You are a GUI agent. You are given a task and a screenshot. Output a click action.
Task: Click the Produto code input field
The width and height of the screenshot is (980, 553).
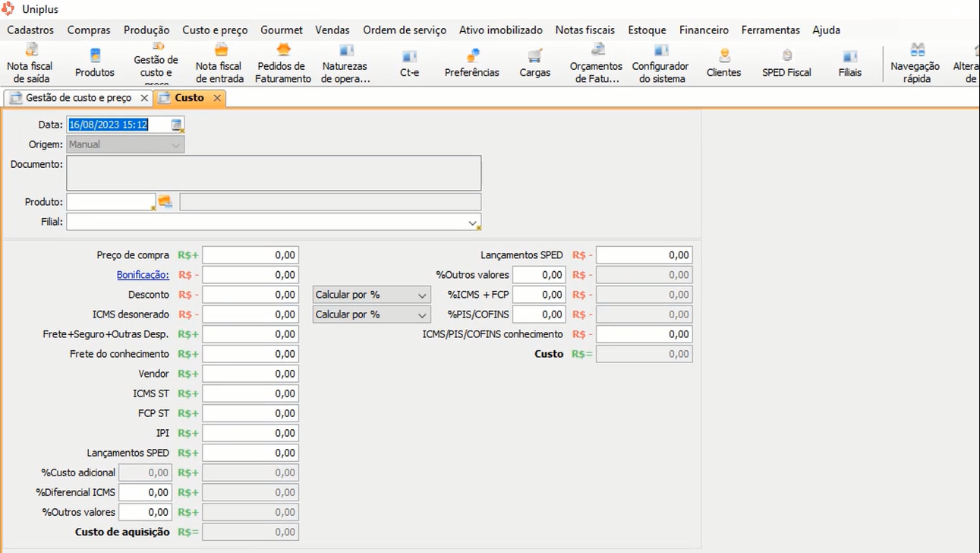pos(111,202)
